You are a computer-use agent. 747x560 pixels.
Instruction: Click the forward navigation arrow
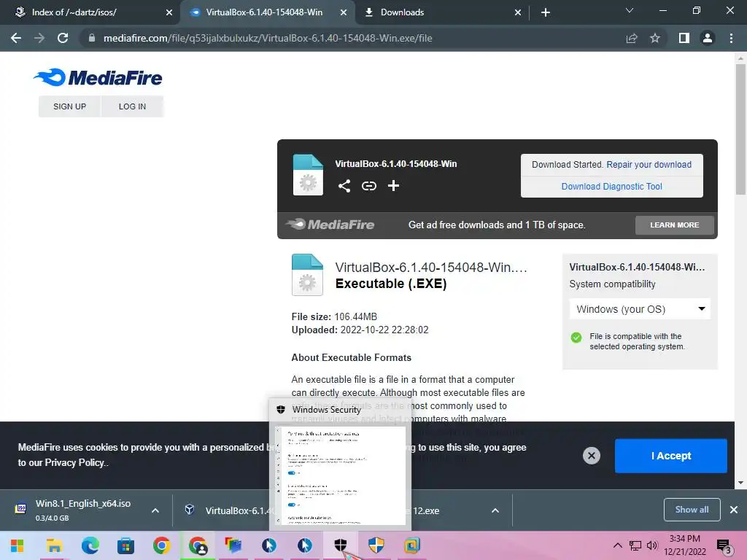pos(39,38)
